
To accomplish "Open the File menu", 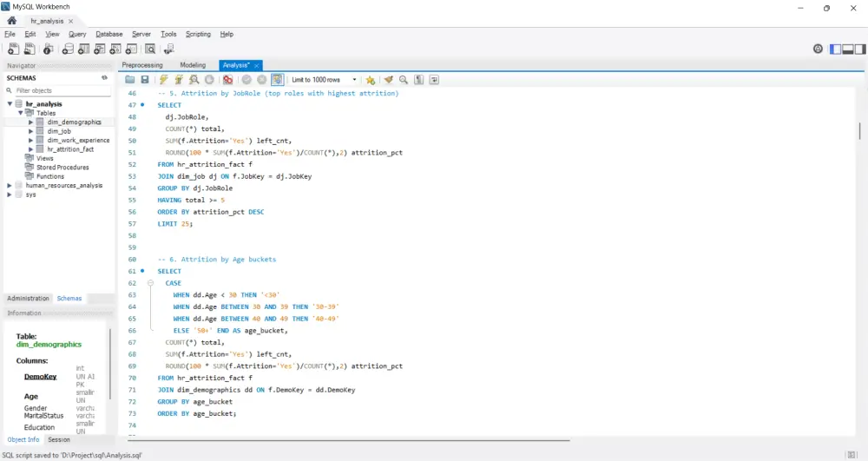I will point(10,34).
